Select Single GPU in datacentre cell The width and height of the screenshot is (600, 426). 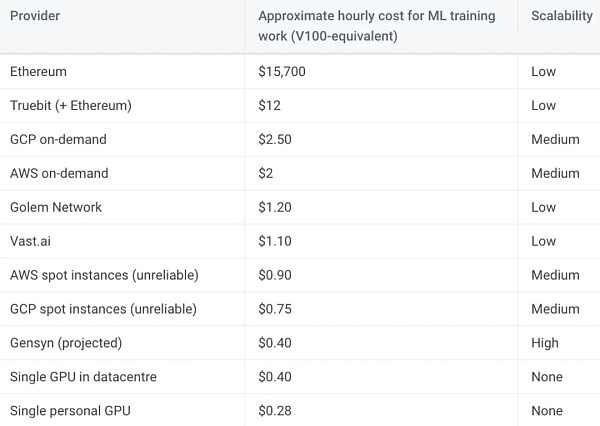(83, 377)
